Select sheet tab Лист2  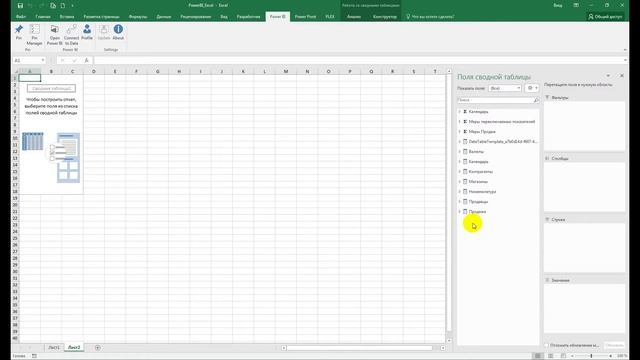click(74, 348)
